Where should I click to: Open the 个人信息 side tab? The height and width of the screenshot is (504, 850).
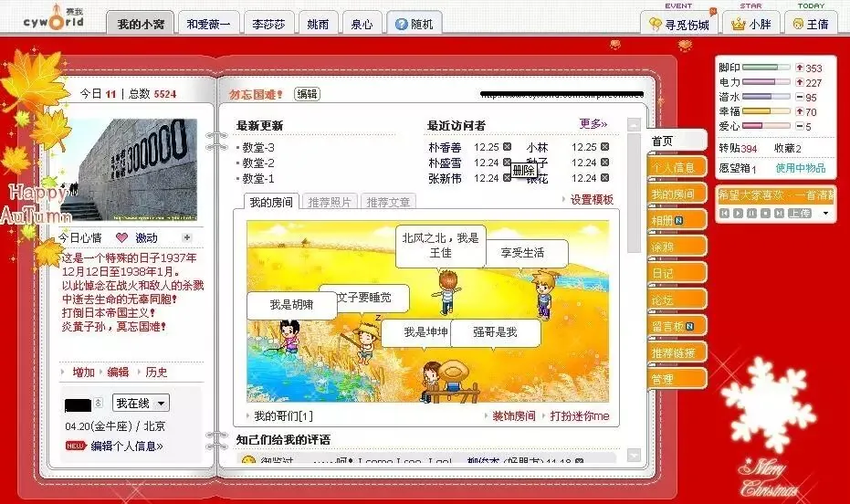677,167
